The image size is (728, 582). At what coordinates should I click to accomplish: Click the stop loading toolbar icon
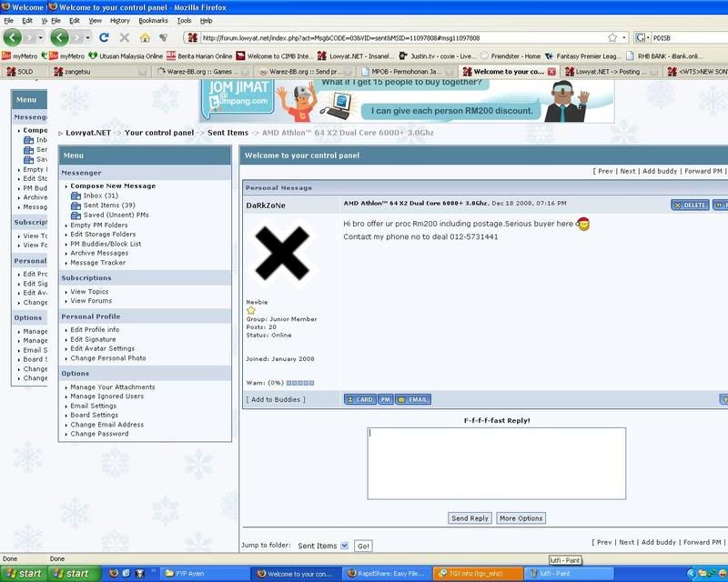click(x=124, y=37)
